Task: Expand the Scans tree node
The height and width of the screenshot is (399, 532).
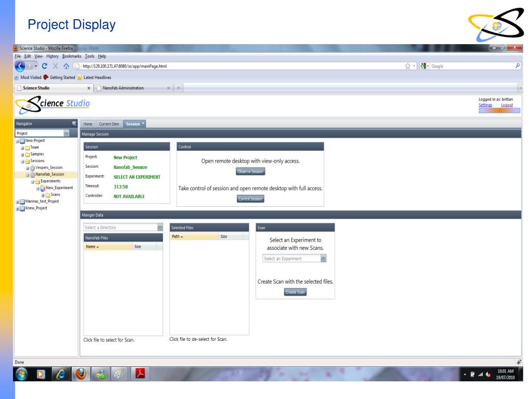Action: click(43, 195)
